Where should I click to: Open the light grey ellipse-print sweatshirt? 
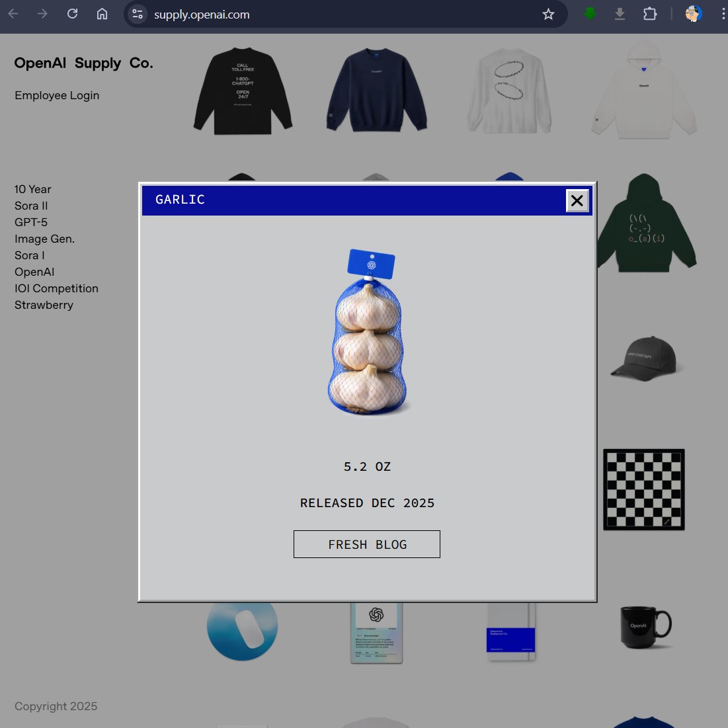(x=510, y=91)
